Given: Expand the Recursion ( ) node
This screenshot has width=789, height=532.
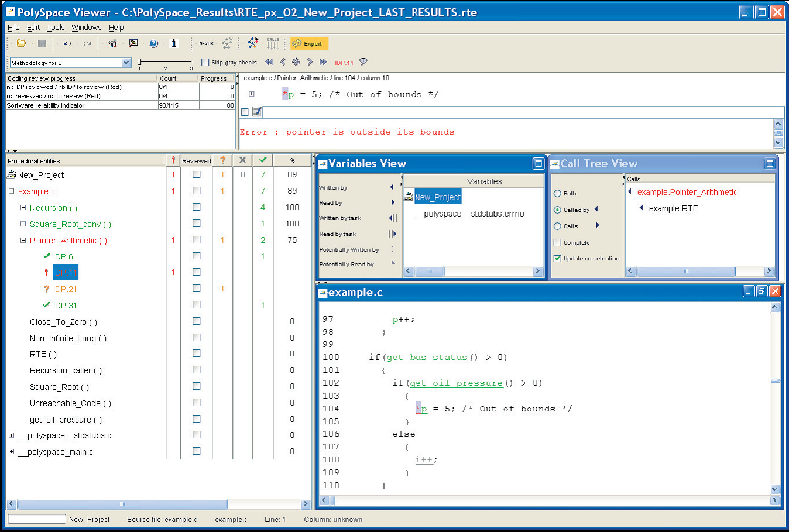Looking at the screenshot, I should click(x=23, y=208).
